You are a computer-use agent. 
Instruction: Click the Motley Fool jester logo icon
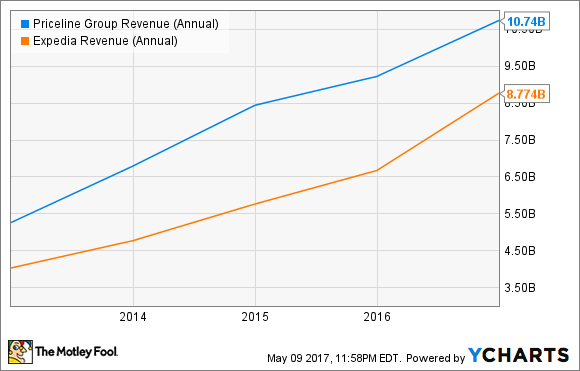20,352
